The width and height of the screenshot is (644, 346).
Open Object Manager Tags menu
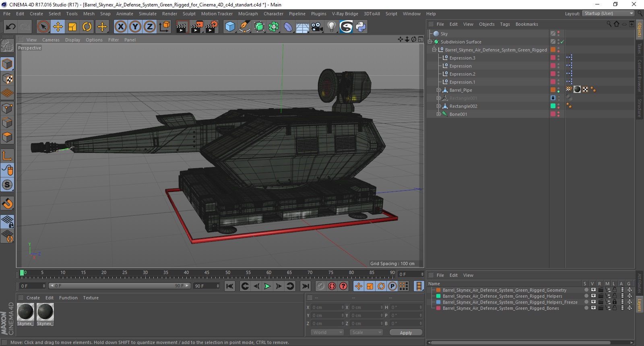505,24
